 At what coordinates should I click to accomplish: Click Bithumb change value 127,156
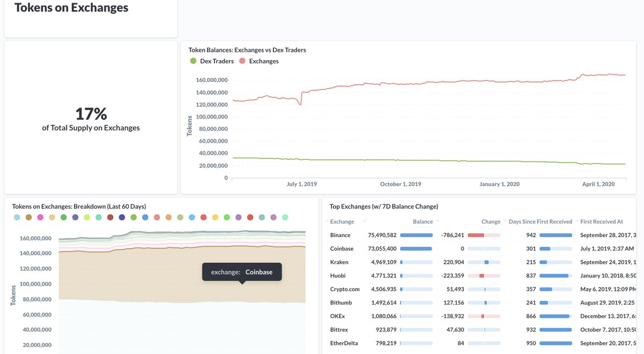[453, 303]
